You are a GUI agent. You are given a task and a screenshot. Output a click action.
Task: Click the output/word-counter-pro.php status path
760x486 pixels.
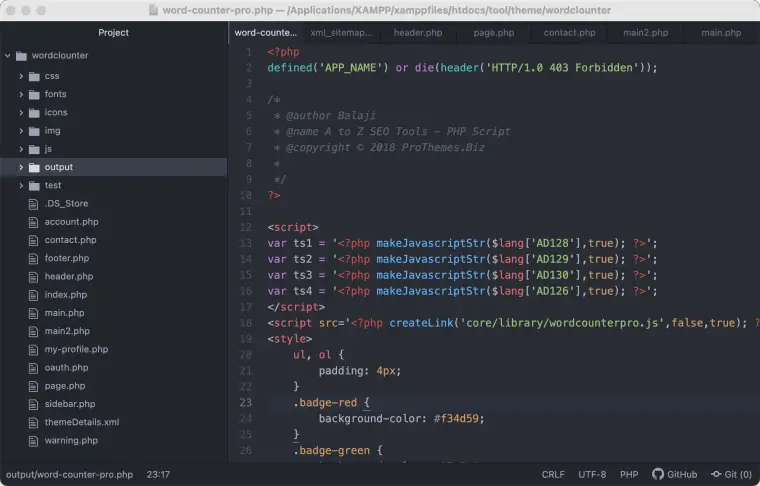[69, 474]
